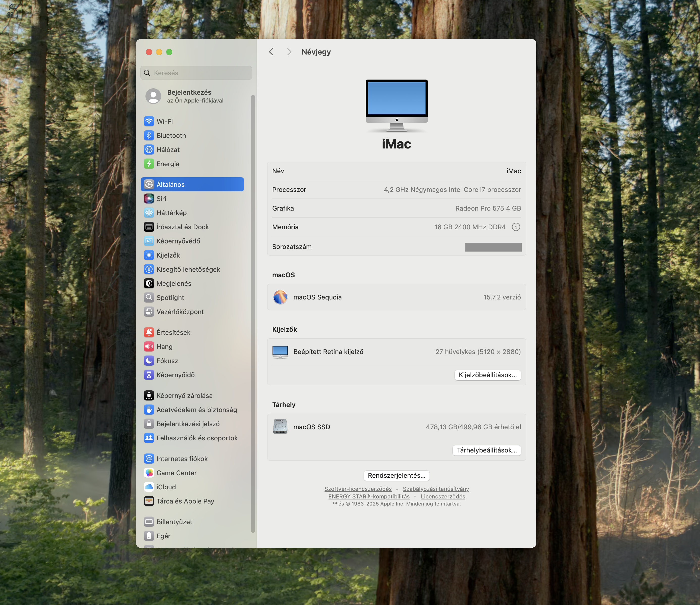Viewport: 700px width, 605px height.
Task: Open the Háttérkép flower icon
Action: [149, 213]
